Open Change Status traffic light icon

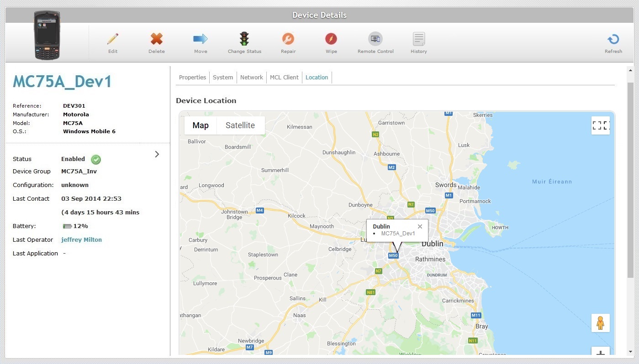pos(244,39)
